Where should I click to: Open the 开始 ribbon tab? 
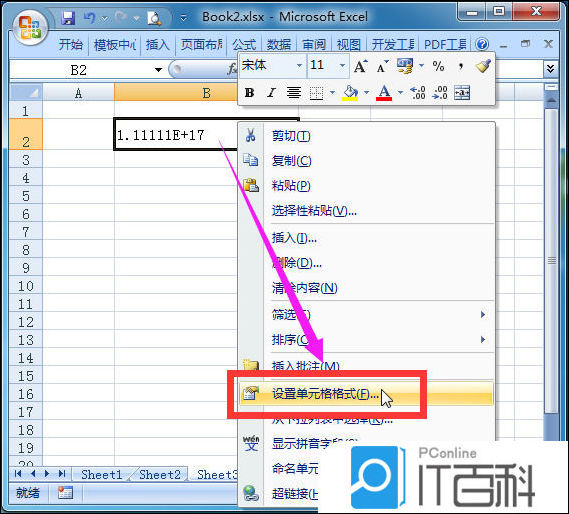click(x=71, y=45)
